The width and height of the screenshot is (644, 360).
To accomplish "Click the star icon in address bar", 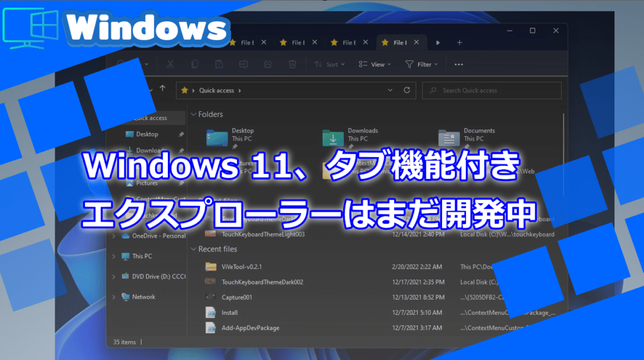I will pyautogui.click(x=185, y=90).
